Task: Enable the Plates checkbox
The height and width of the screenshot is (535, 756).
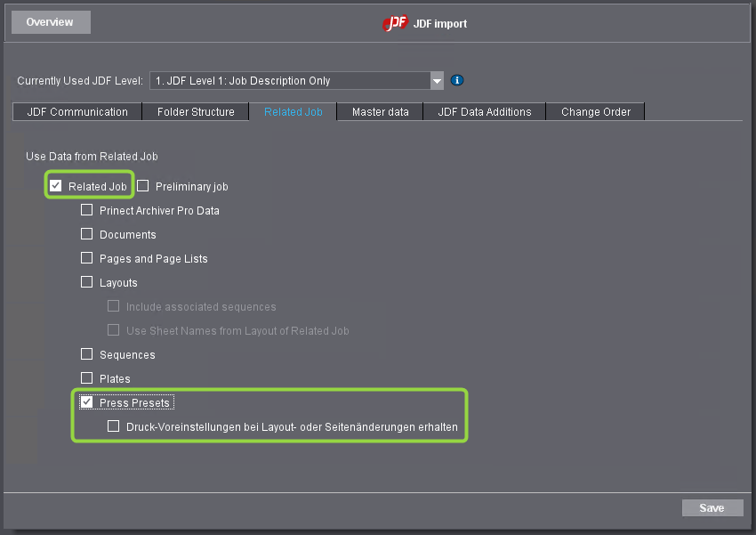Action: (86, 378)
